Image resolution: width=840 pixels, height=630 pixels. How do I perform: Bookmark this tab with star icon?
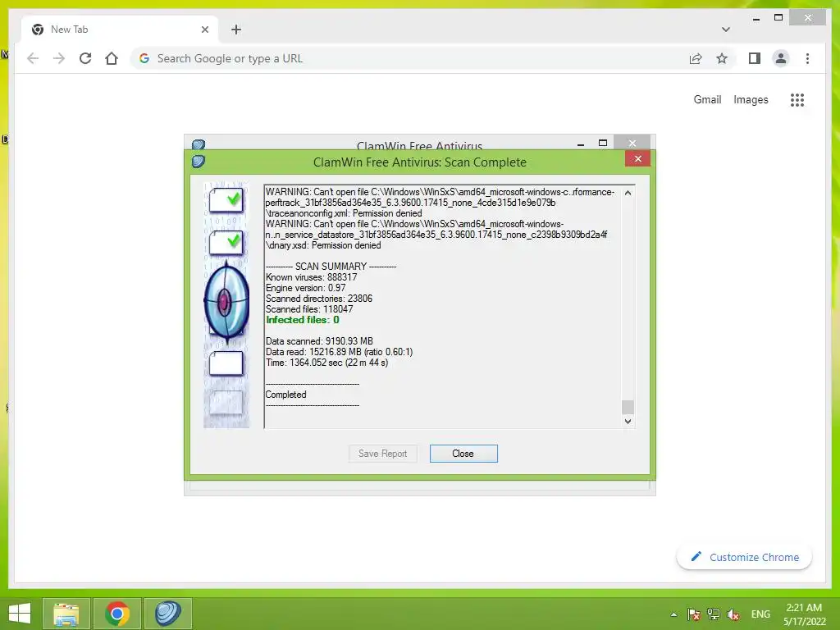point(722,58)
